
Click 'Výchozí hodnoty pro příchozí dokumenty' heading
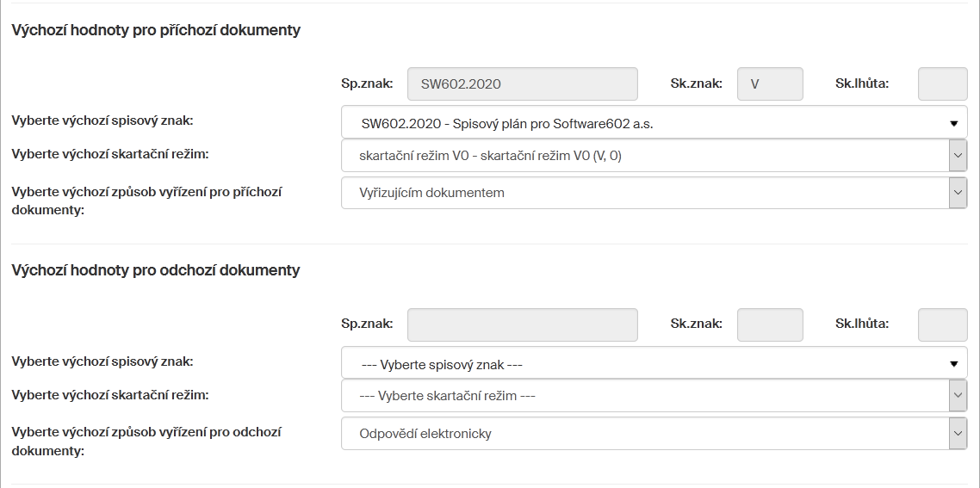pyautogui.click(x=156, y=30)
